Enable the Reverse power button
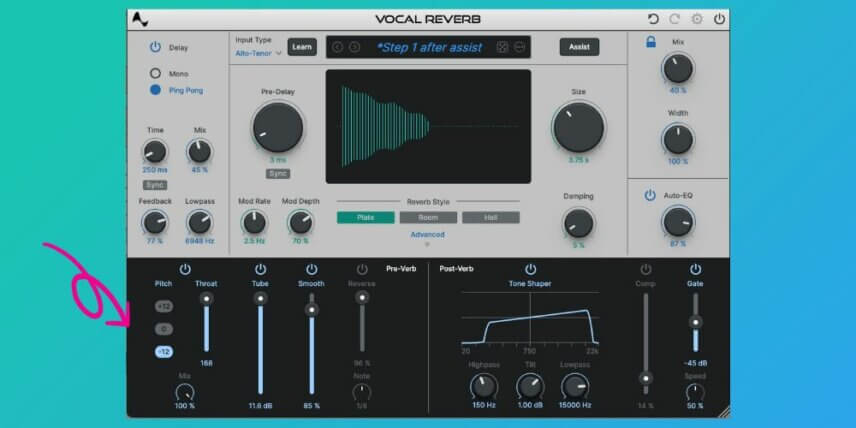Screen dimensions: 856x428 (362, 269)
